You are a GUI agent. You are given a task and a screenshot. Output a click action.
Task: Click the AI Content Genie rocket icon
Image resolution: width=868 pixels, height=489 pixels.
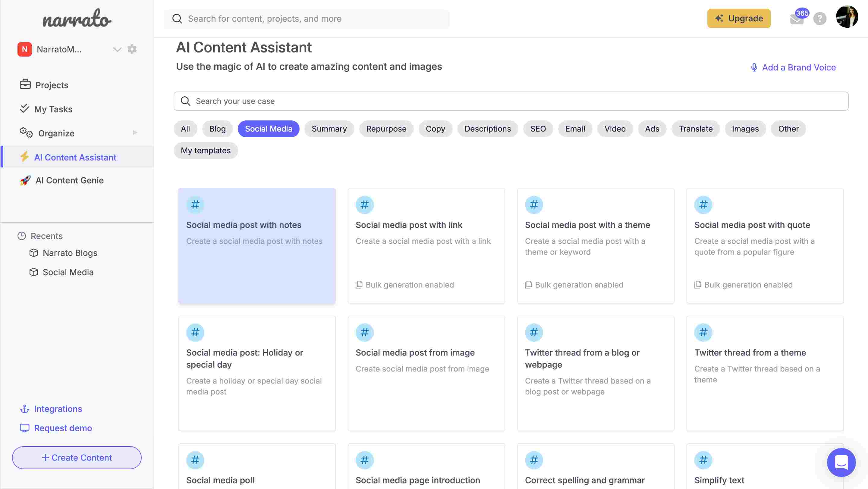[x=25, y=180]
